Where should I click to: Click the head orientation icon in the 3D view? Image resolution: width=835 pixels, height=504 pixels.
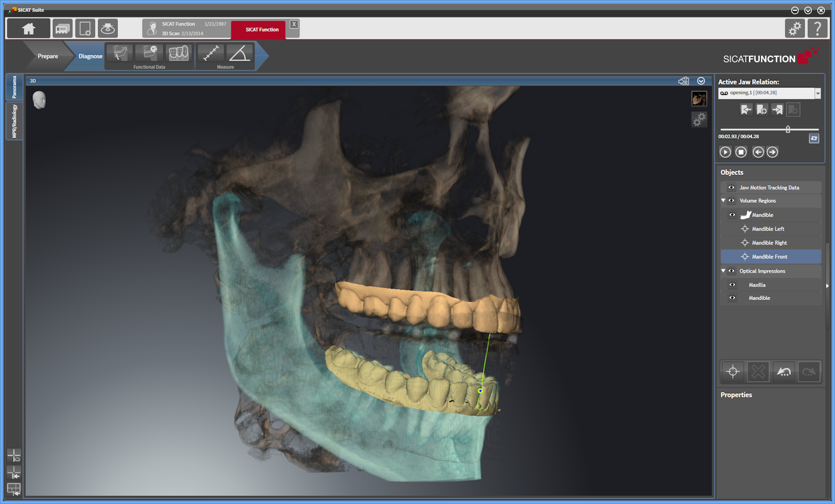click(x=39, y=100)
